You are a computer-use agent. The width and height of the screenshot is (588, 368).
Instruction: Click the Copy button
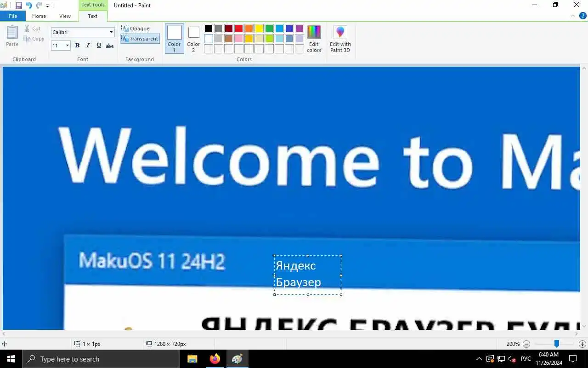(34, 39)
